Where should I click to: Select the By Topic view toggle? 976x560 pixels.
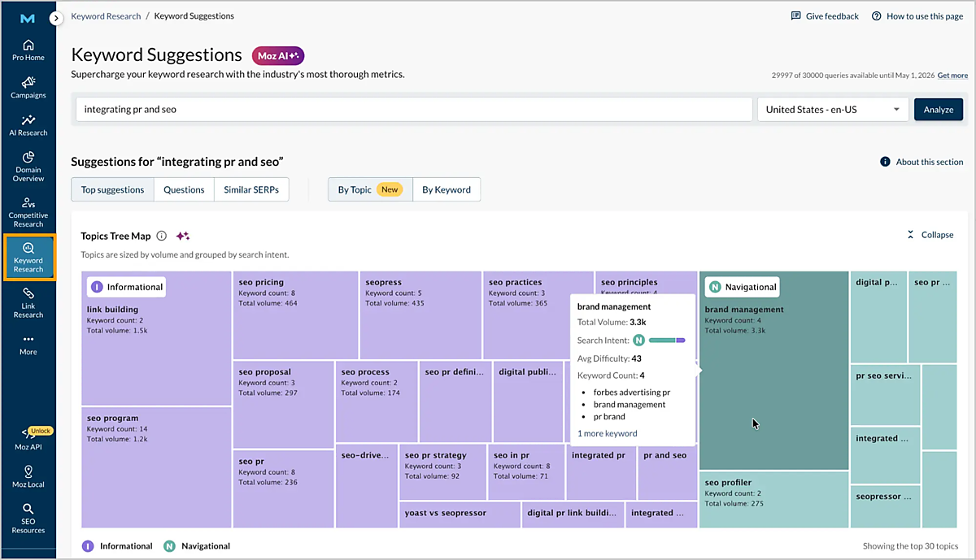click(370, 189)
